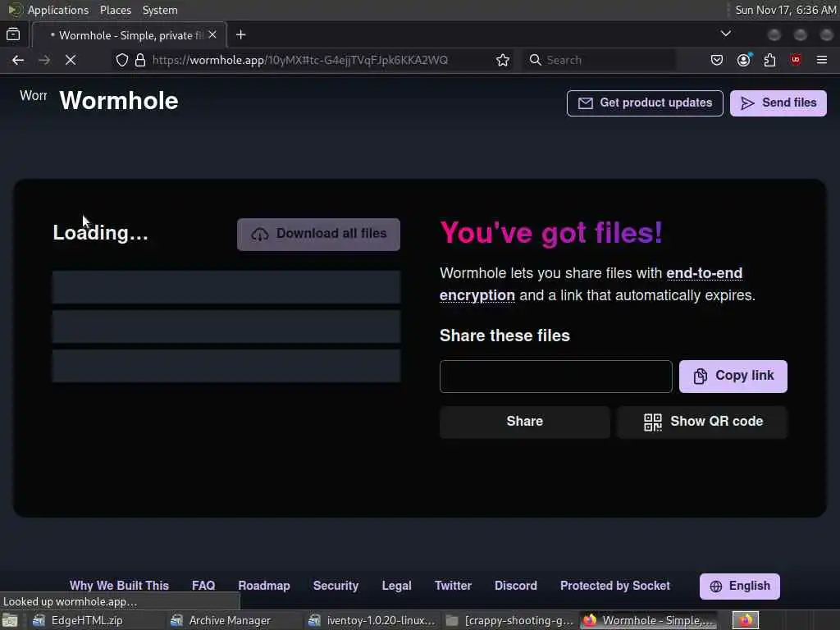Viewport: 840px width, 630px height.
Task: Click the share link text field
Action: pos(555,376)
